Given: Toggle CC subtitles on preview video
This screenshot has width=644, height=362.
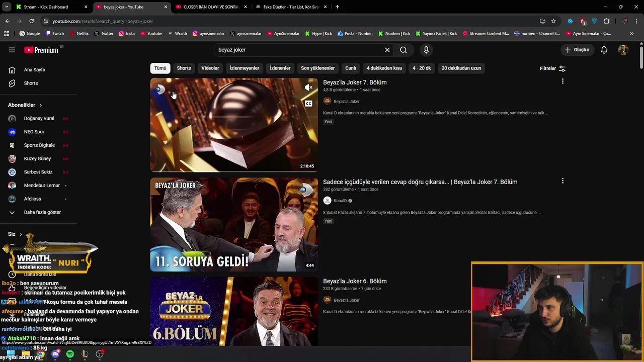Looking at the screenshot, I should (308, 104).
